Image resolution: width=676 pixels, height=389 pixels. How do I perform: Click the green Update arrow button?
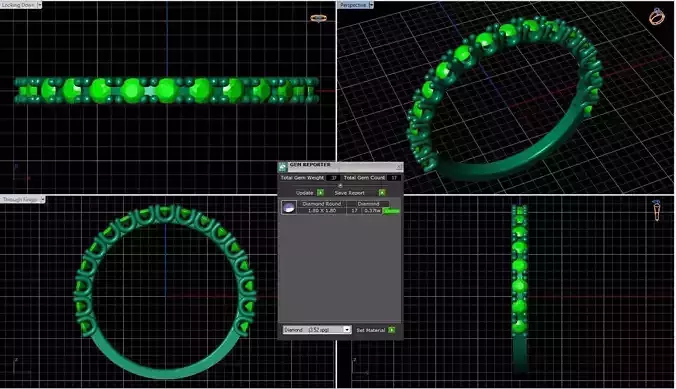[320, 193]
